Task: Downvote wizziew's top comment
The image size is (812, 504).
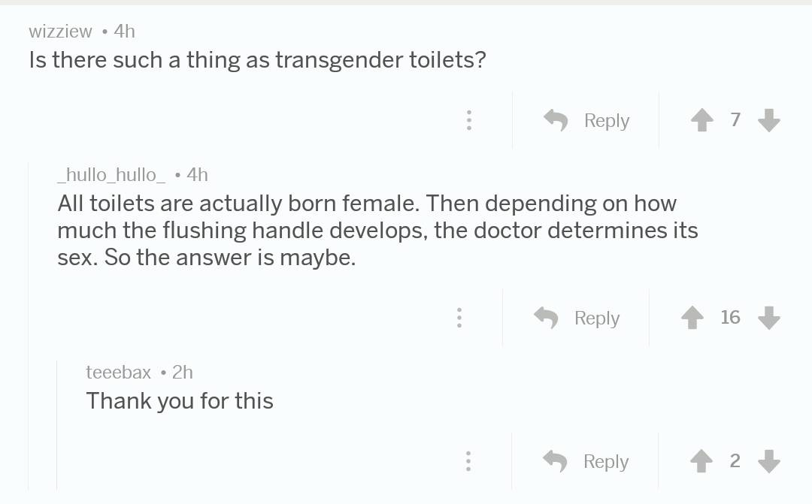Action: (768, 120)
